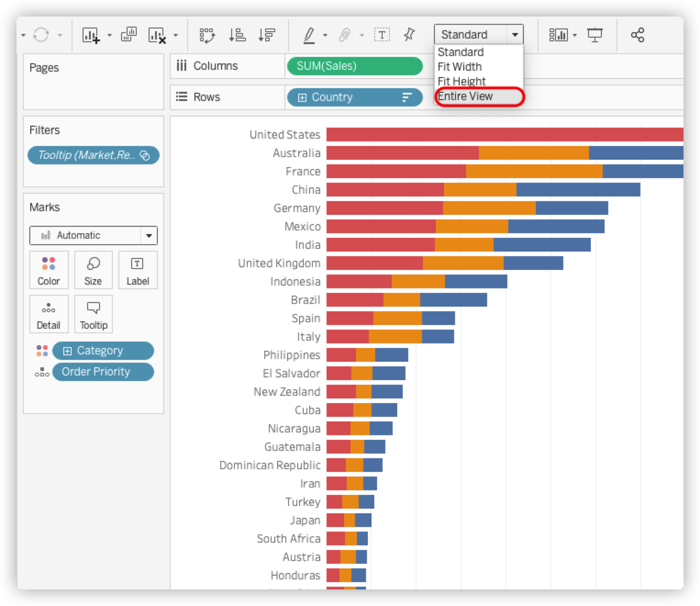Click the Show/Hide Cards icon

coord(558,35)
